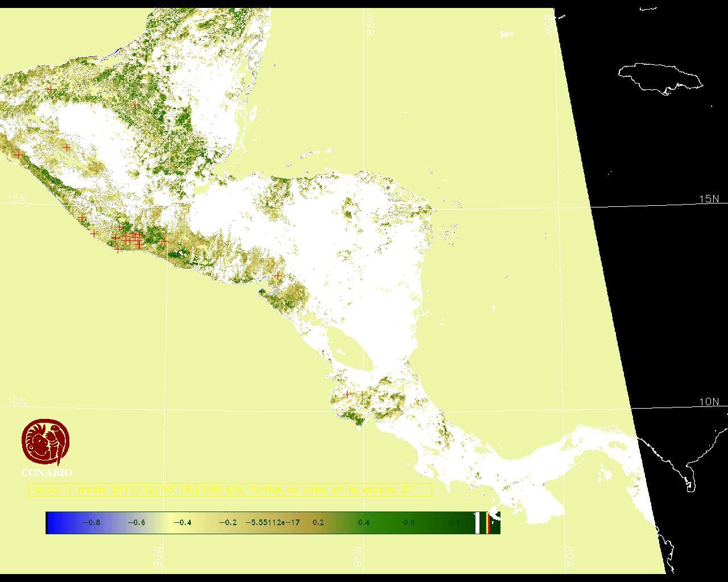This screenshot has height=582, width=728.
Task: Click the 15N latitude label on the right side
Action: (709, 199)
